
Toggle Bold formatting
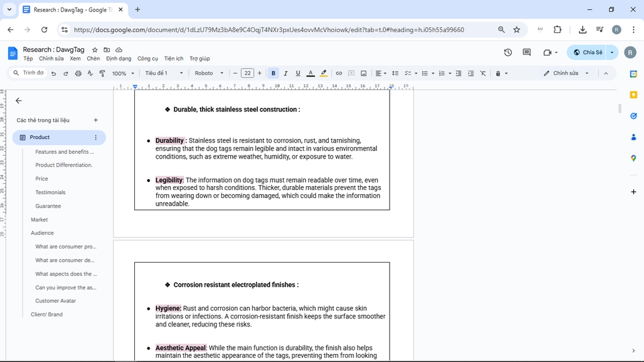[273, 73]
